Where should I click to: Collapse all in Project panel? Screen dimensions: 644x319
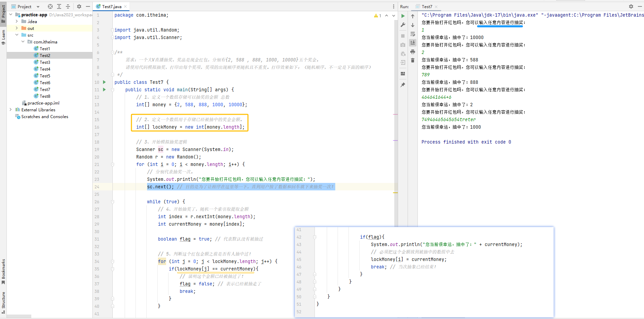coord(68,6)
